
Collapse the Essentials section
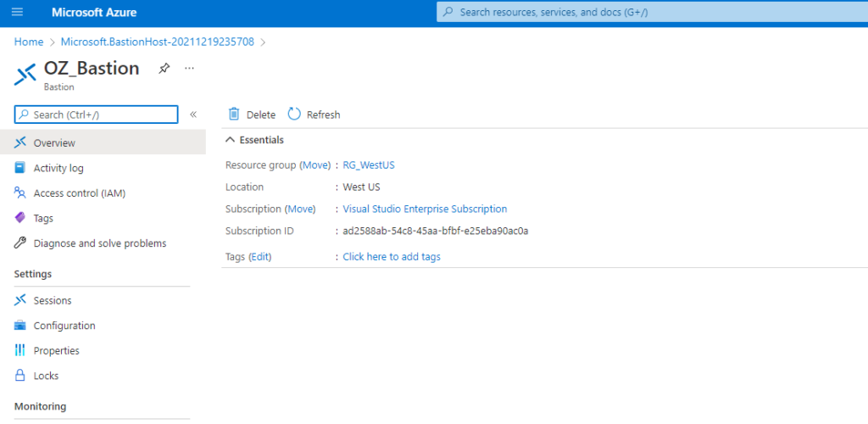coord(231,140)
